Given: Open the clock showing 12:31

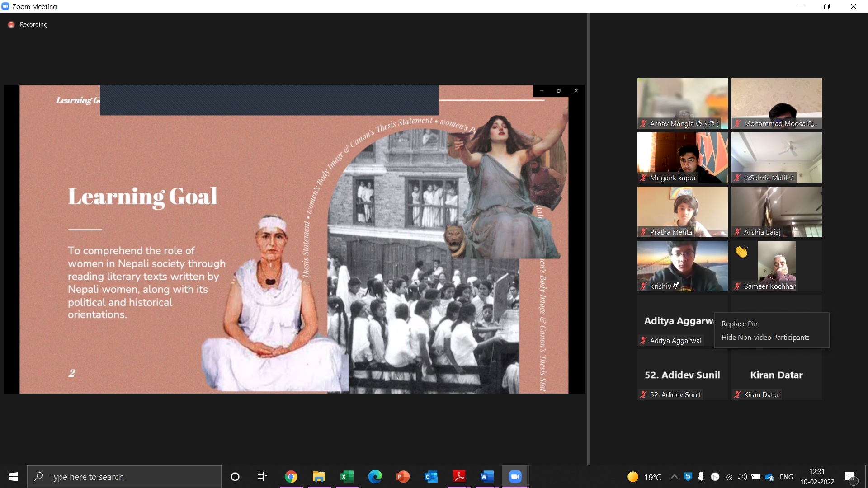Looking at the screenshot, I should point(817,477).
